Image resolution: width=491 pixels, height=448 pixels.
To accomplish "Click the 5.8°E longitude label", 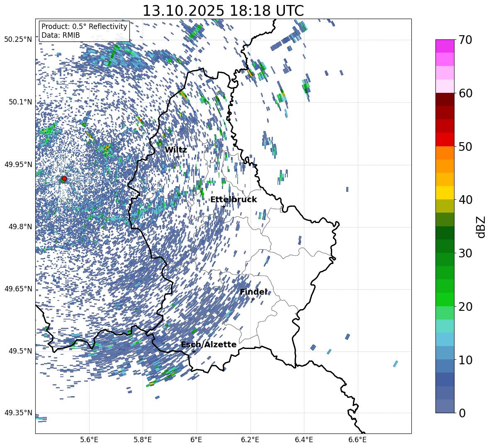I will click(x=143, y=440).
